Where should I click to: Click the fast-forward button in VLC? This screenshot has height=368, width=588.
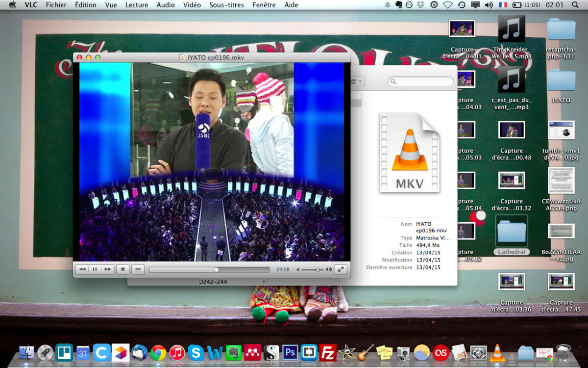point(107,269)
